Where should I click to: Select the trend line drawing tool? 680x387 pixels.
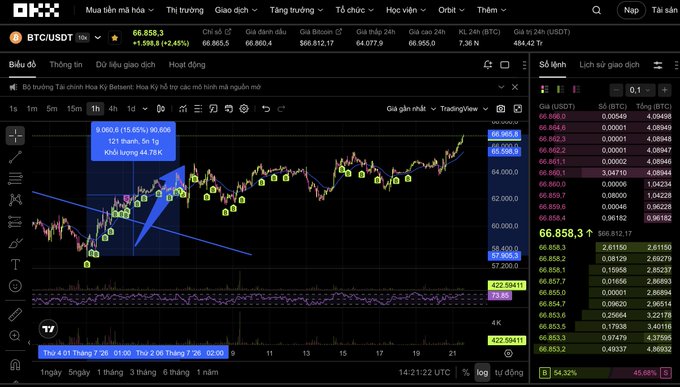[x=15, y=157]
